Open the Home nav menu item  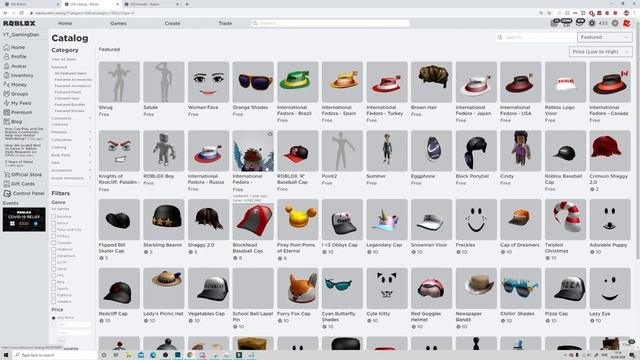click(65, 23)
